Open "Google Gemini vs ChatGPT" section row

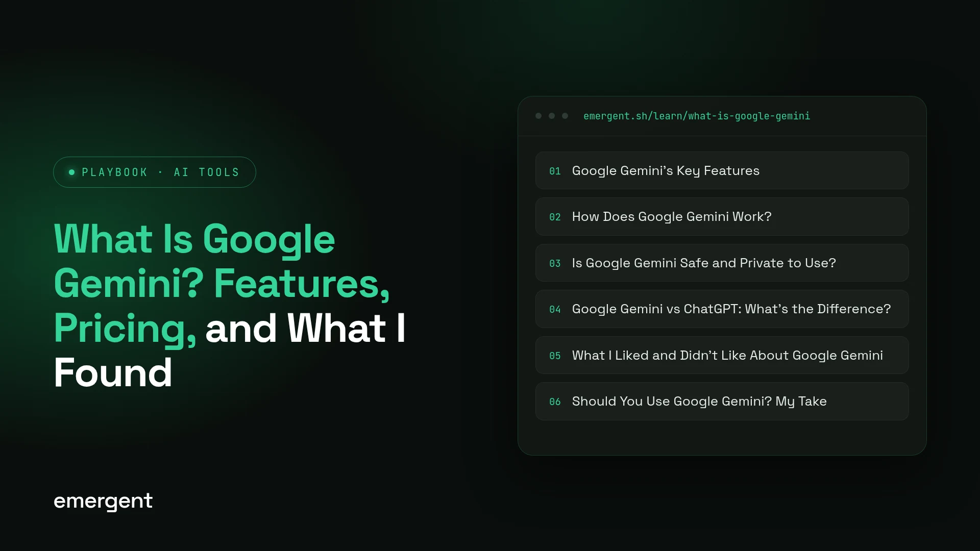[722, 309]
